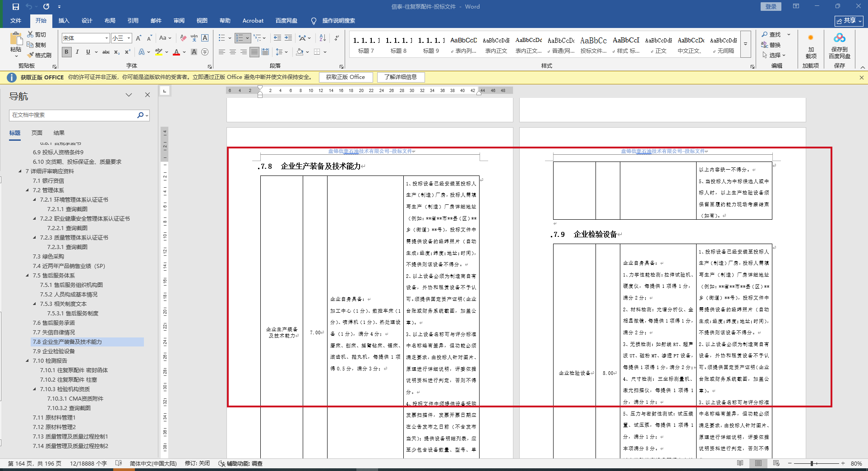Apply character border icon
The image size is (868, 471).
[205, 38]
